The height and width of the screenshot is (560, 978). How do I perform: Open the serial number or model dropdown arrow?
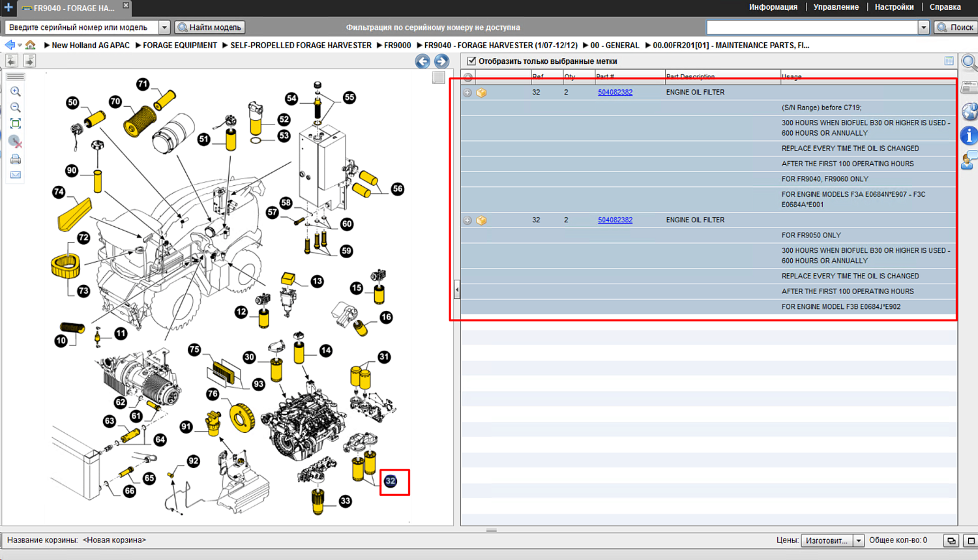pos(164,27)
